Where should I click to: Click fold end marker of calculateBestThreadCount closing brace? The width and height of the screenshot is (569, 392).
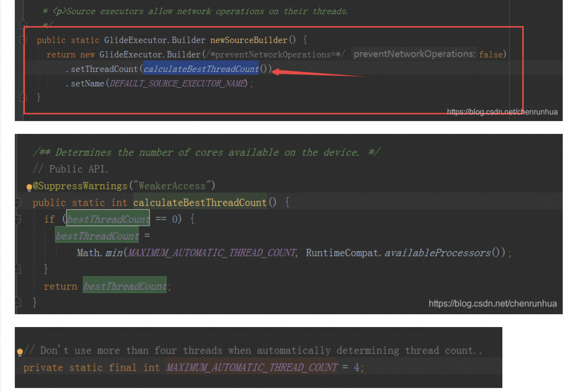coord(18,302)
